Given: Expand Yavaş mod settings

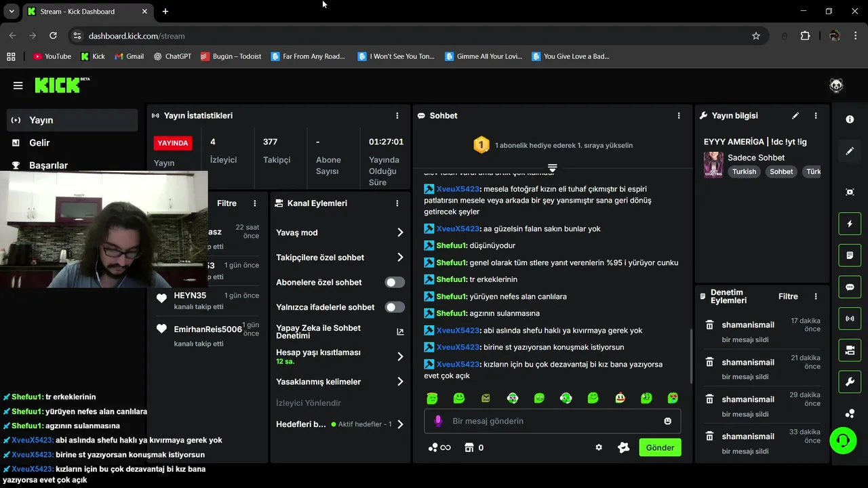Looking at the screenshot, I should pyautogui.click(x=340, y=232).
